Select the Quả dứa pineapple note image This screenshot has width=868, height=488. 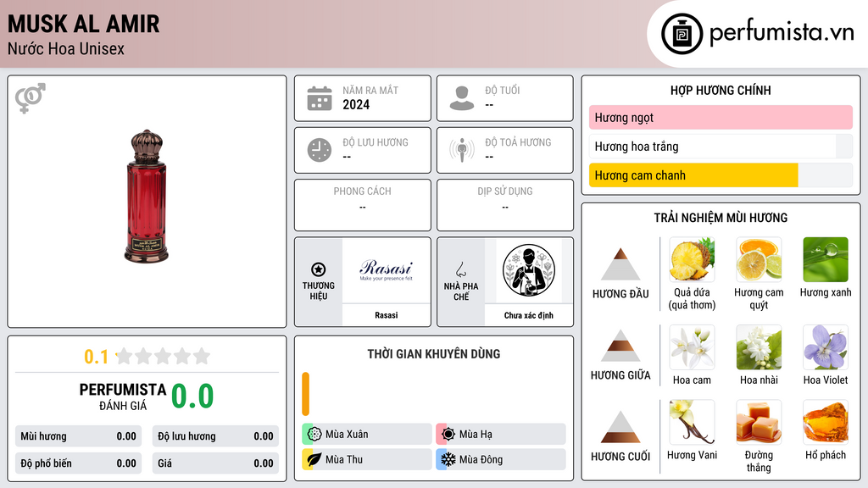coord(692,259)
